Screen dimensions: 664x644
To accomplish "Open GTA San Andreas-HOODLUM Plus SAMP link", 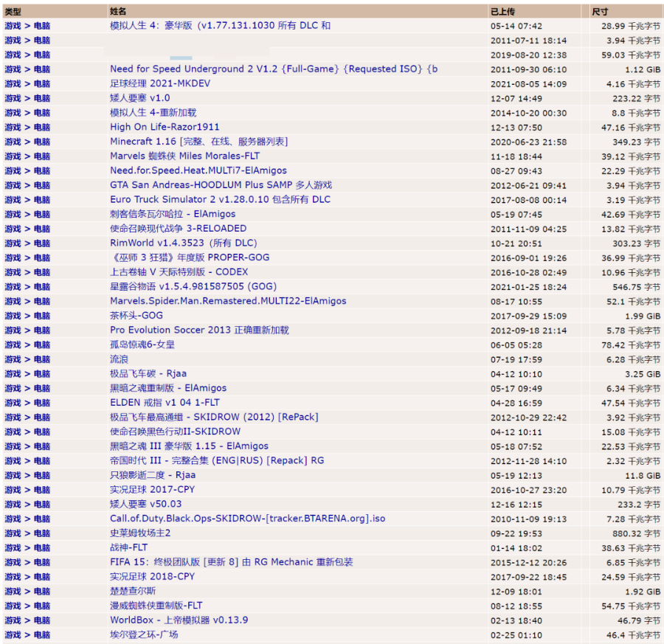I will click(x=221, y=185).
